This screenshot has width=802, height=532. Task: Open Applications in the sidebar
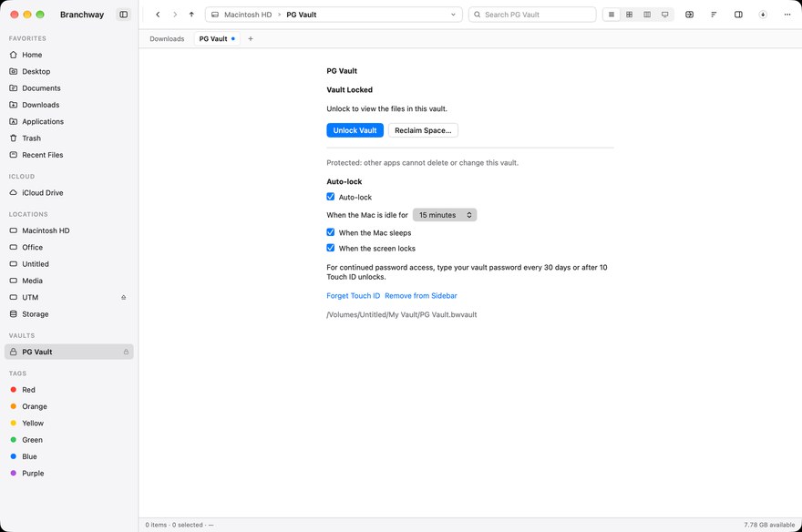[x=69, y=122]
